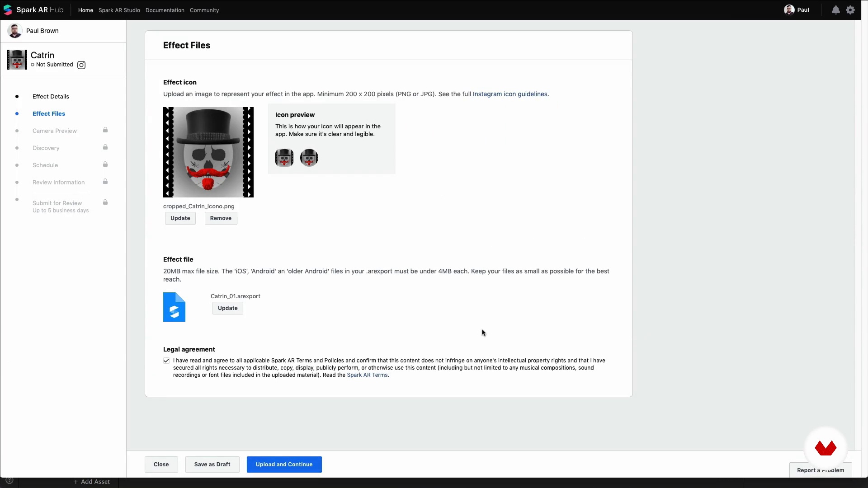
Task: Uncheck the legal agreement checkbox
Action: 166,361
